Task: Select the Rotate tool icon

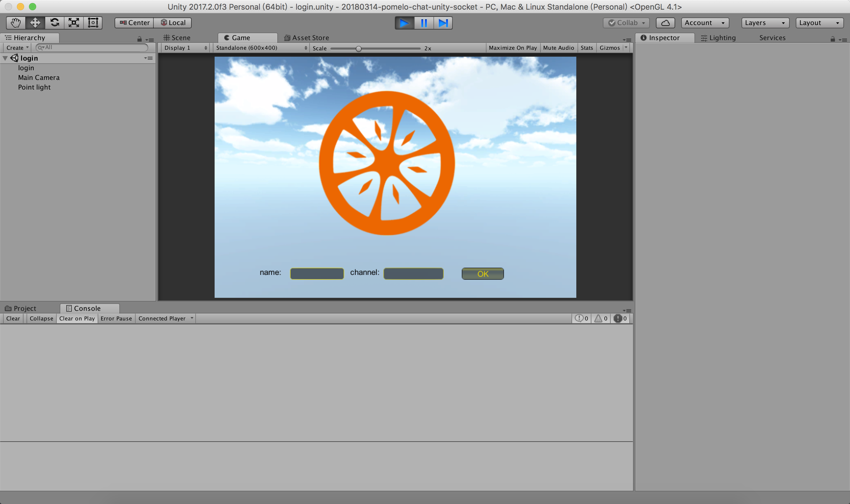Action: coord(54,23)
